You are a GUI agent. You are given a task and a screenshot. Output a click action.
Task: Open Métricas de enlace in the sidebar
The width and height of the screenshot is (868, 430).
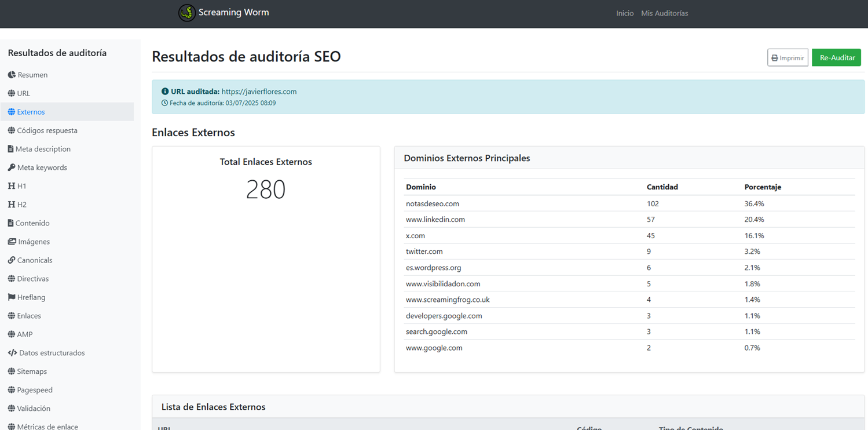tap(67, 424)
